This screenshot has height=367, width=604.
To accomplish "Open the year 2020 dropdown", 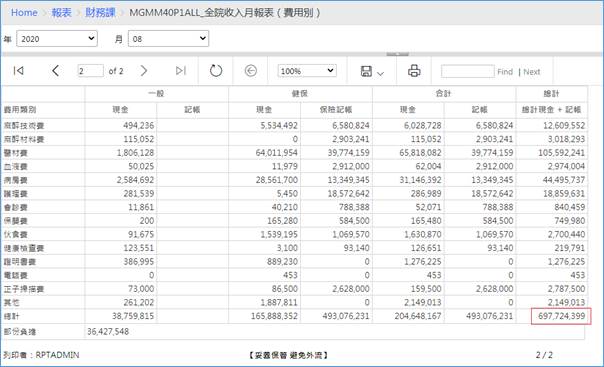I will [57, 39].
